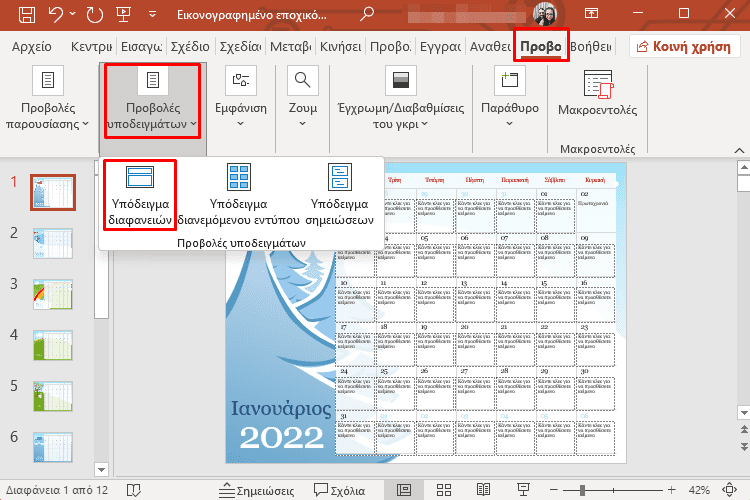Open Προβολές παρουσίασης dropdown
Image resolution: width=750 pixels, height=500 pixels.
pyautogui.click(x=48, y=100)
